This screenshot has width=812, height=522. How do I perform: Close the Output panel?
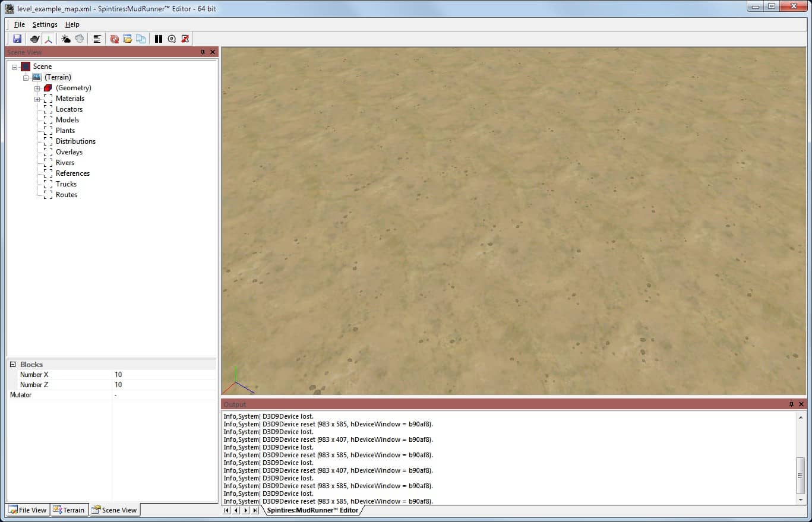(x=801, y=404)
